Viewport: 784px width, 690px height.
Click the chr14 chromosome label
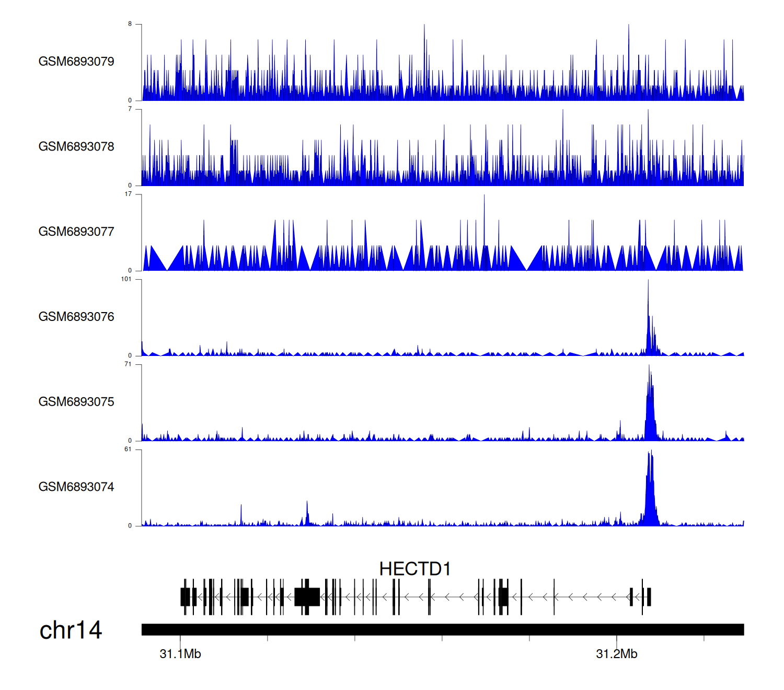[x=71, y=630]
